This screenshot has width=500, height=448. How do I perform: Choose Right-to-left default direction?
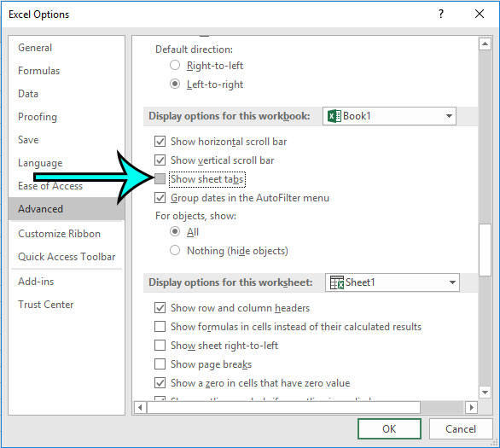tap(175, 66)
